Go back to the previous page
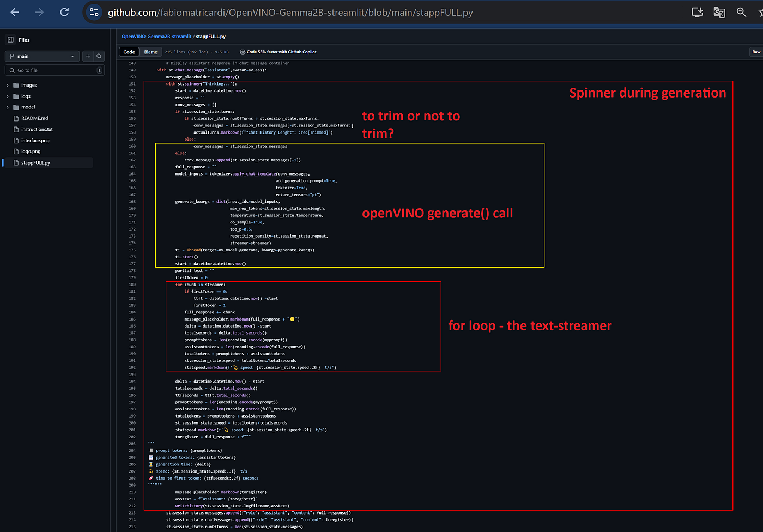Image resolution: width=763 pixels, height=532 pixels. pyautogui.click(x=15, y=12)
